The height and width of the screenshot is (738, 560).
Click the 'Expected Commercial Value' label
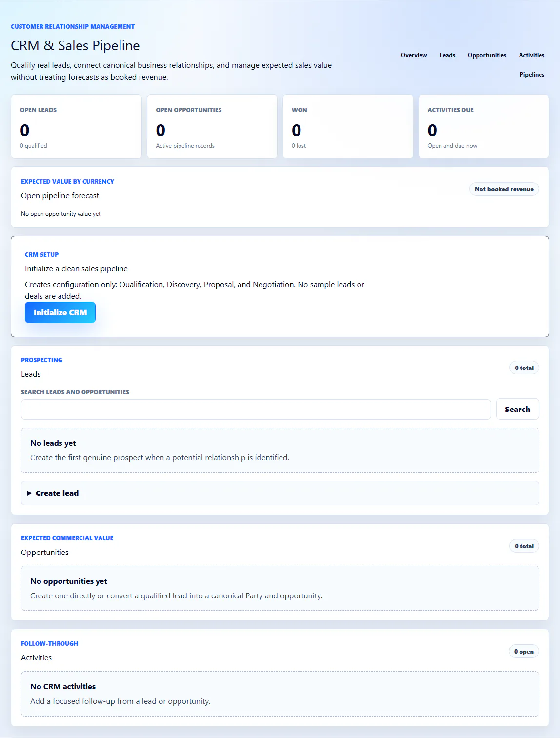tap(67, 538)
